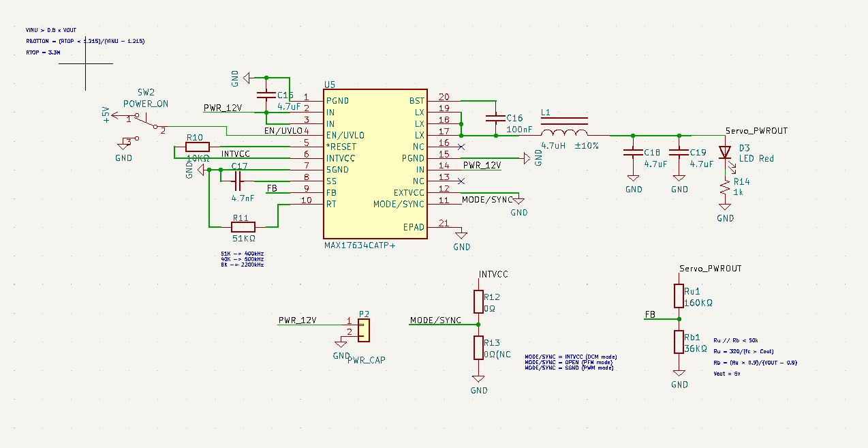Select resistor R11 51kΩ
The width and height of the screenshot is (868, 448).
click(x=243, y=226)
